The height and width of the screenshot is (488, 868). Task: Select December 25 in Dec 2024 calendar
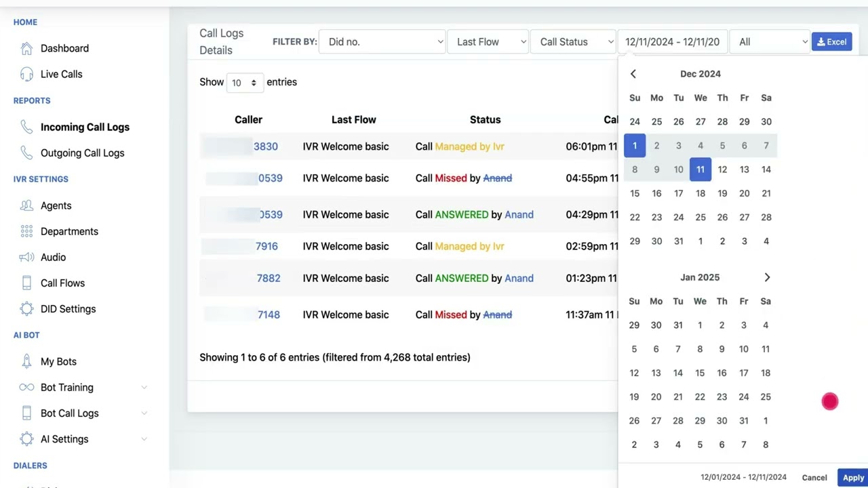click(x=701, y=217)
